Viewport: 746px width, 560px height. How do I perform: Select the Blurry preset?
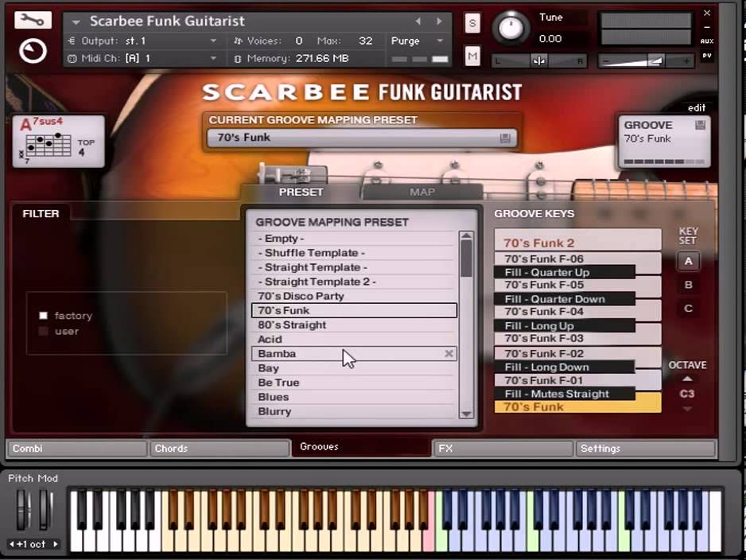354,411
